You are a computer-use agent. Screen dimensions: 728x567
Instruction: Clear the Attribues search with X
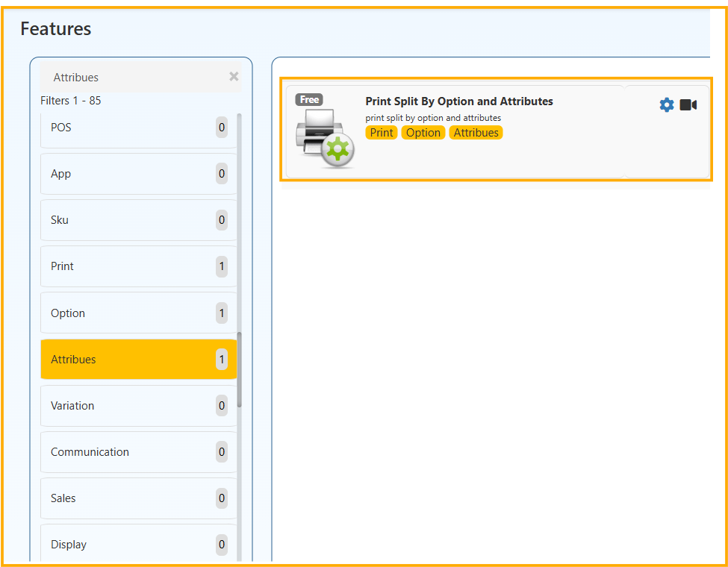(x=234, y=77)
